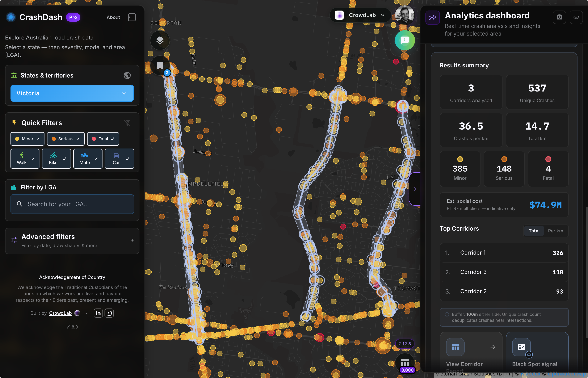
Task: Click the 385 Minor yellow stat card
Action: pyautogui.click(x=460, y=169)
